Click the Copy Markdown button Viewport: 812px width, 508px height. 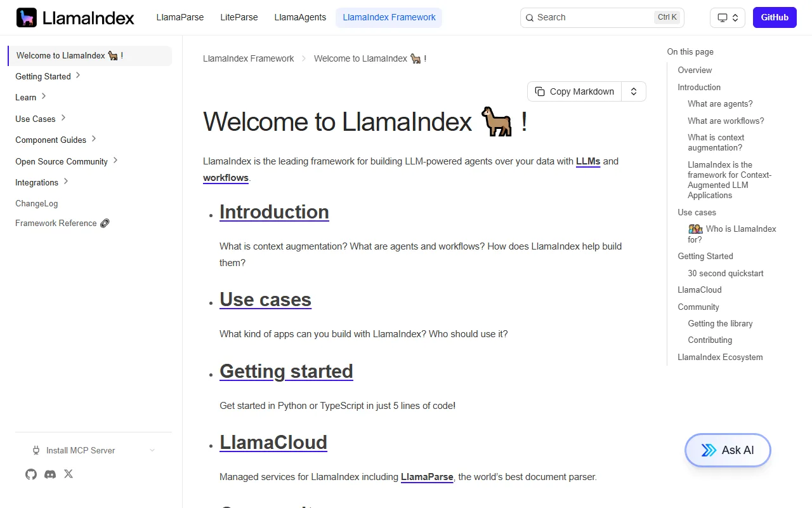575,91
